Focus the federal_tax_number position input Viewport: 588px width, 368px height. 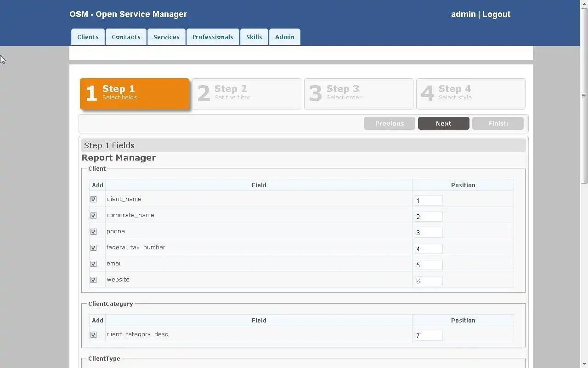point(429,249)
